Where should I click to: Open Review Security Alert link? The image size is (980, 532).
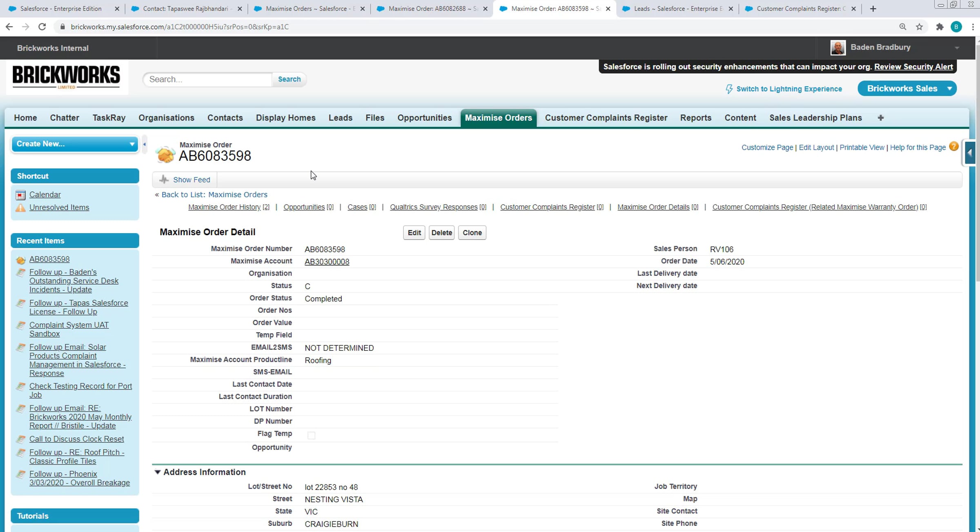(913, 67)
